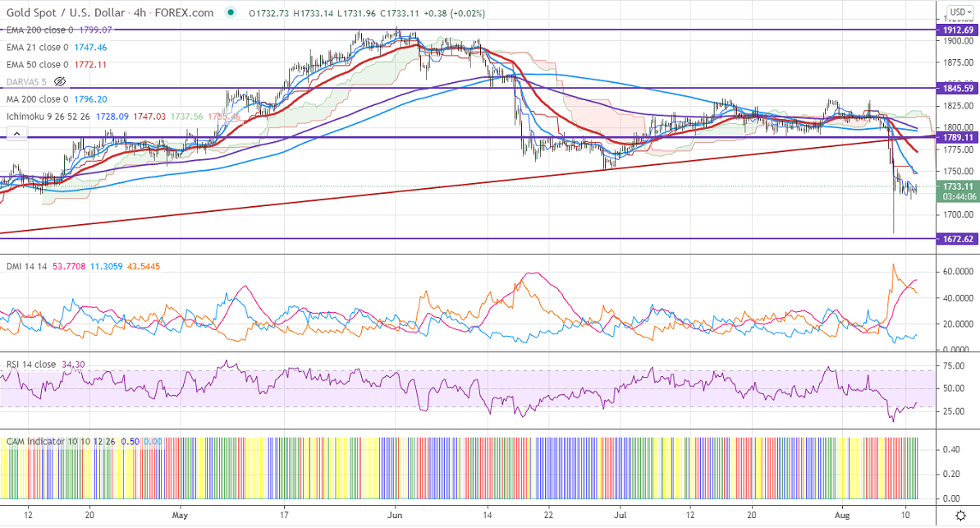Click the 1912.69 price line label
The height and width of the screenshot is (528, 980).
point(957,30)
